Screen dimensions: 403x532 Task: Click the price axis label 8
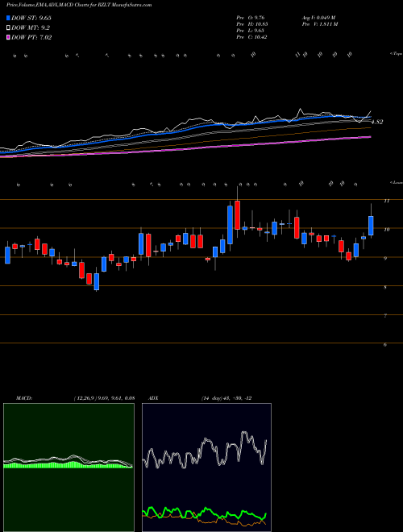(385, 287)
